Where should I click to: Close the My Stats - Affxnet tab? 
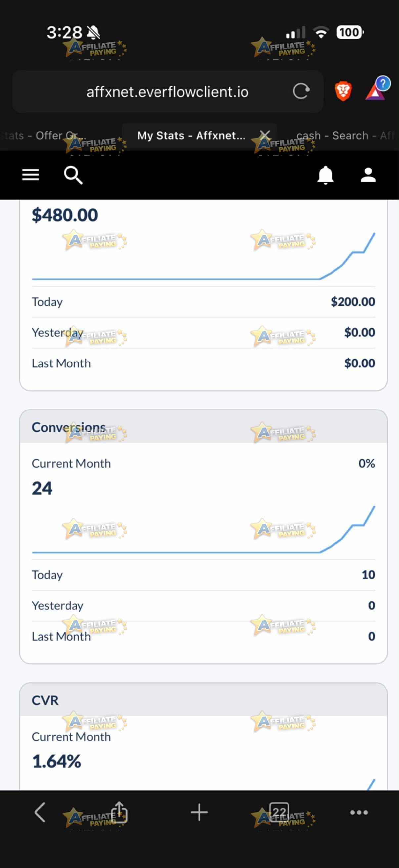pyautogui.click(x=265, y=135)
